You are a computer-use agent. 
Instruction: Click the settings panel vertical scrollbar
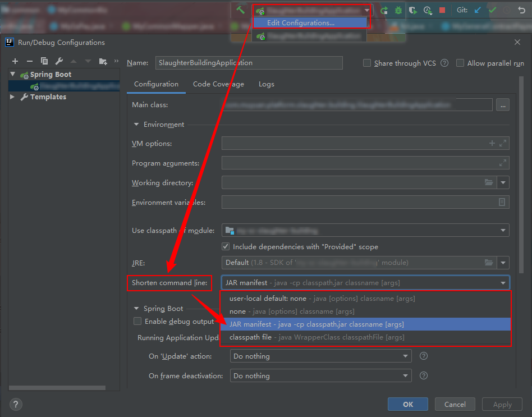(x=522, y=175)
